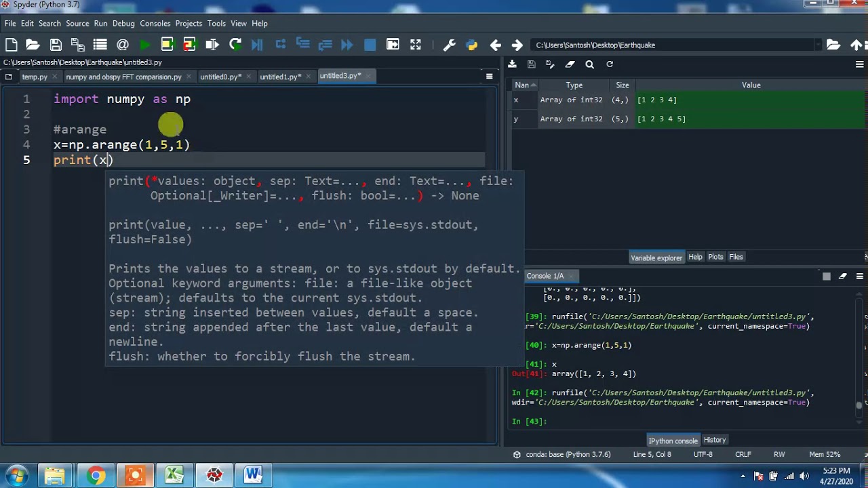The image size is (868, 488).
Task: Import data in Variable explorer
Action: tap(512, 64)
